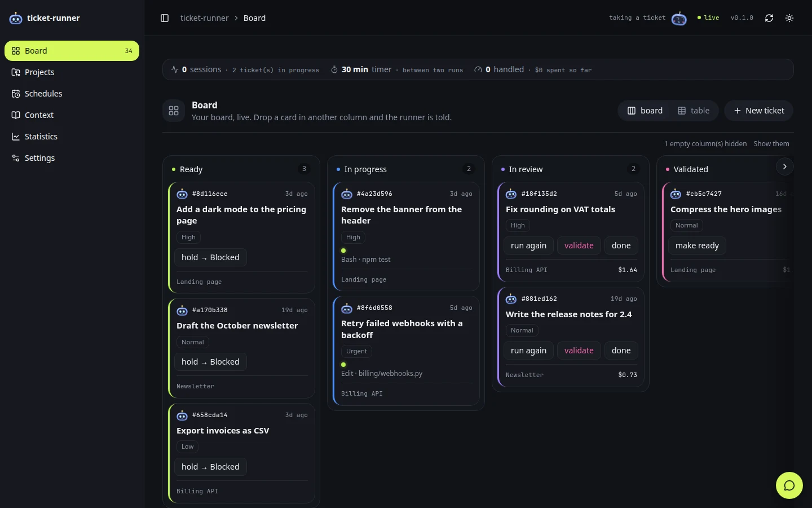Mark 'Fix rounding on VAT totals' done
This screenshot has width=812, height=508.
coord(621,246)
